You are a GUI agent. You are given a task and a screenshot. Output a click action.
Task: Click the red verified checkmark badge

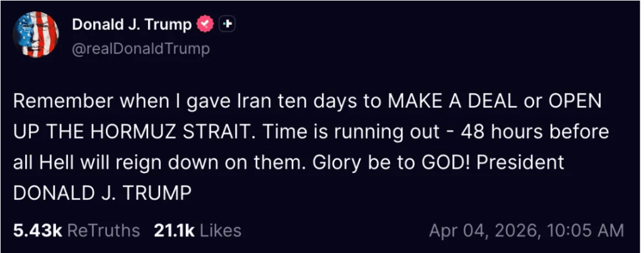pyautogui.click(x=205, y=25)
